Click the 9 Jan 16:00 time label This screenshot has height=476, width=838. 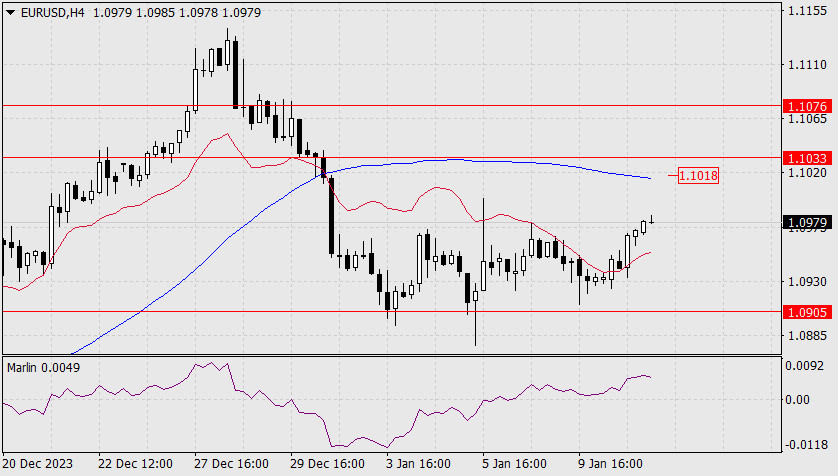610,463
